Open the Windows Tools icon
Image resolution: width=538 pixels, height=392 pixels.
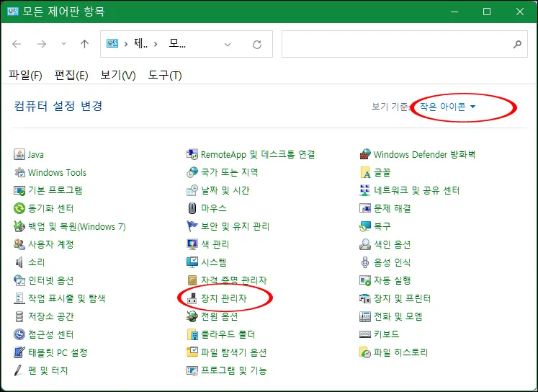19,172
